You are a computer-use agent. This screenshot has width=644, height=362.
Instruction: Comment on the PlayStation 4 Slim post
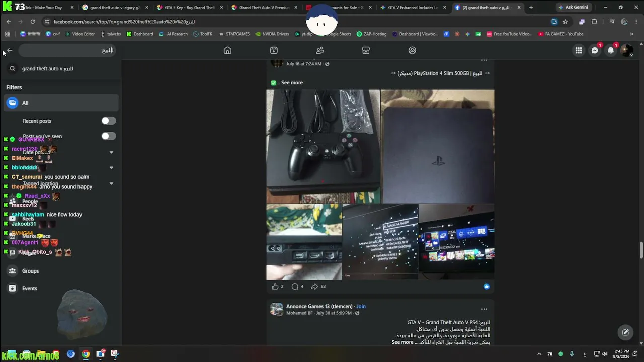[x=295, y=286]
